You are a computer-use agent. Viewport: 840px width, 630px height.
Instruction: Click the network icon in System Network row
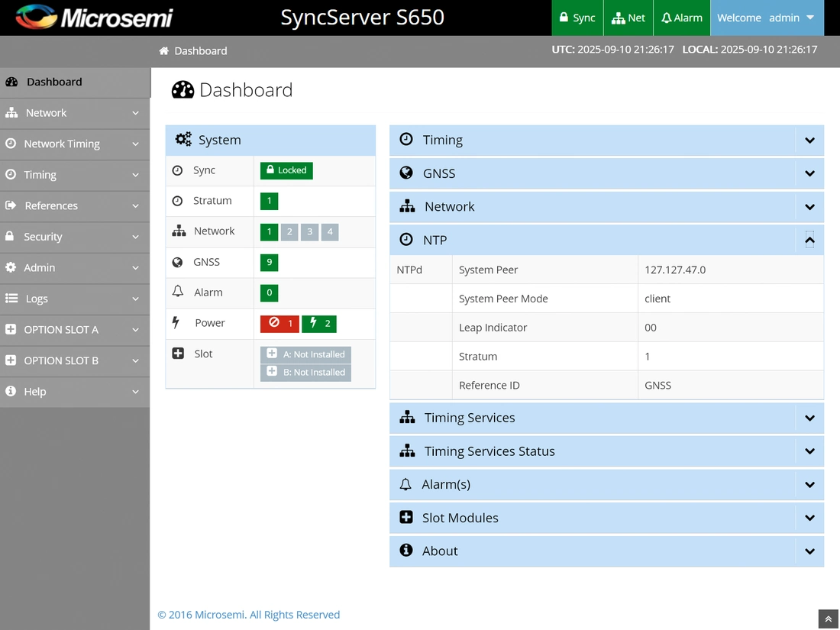coord(179,231)
